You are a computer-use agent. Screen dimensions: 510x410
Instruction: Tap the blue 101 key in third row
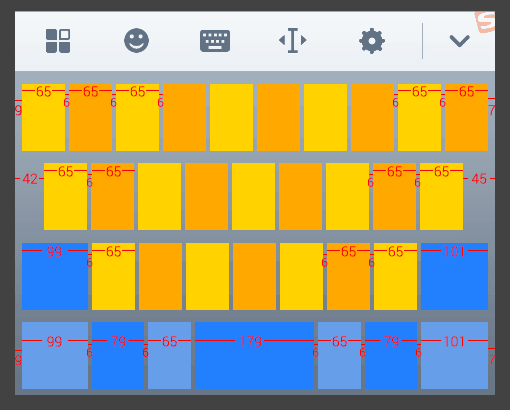tap(454, 276)
